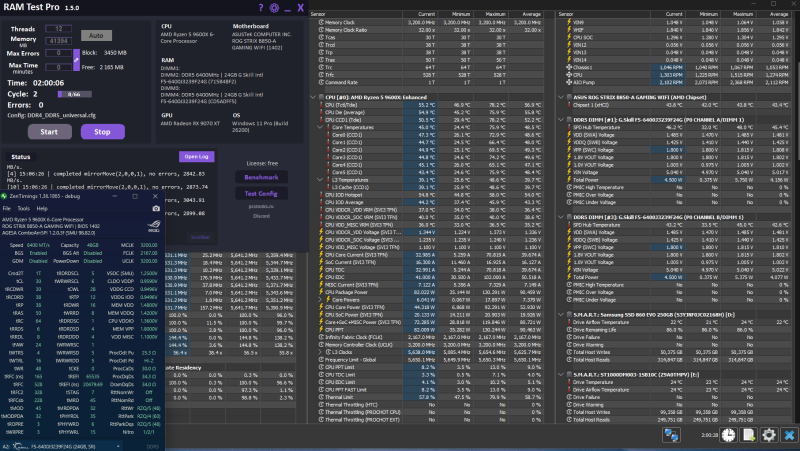Viewport: 800px width, 451px height.
Task: Open the File menu in ZenTimings
Action: 7,208
